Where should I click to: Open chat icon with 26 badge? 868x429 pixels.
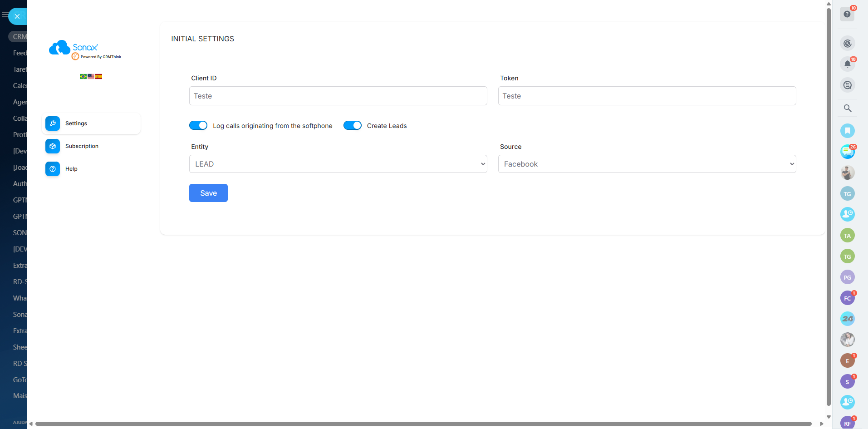coord(847,152)
